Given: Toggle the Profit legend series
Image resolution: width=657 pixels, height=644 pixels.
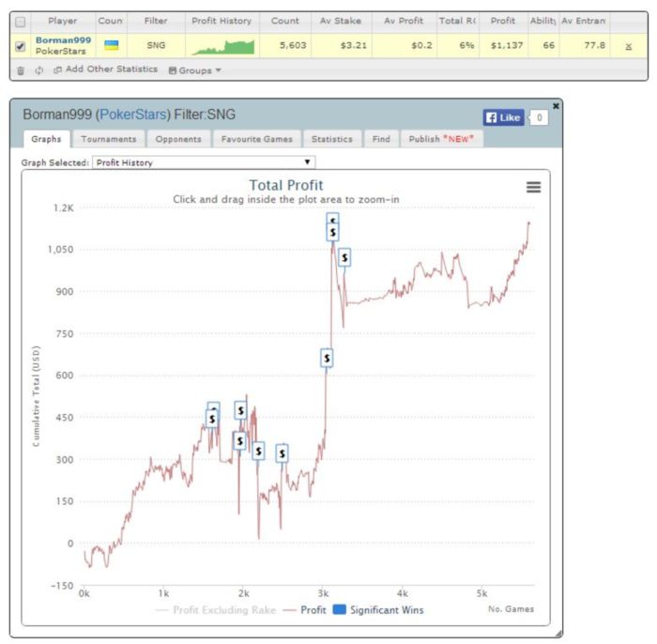Looking at the screenshot, I should [305, 610].
